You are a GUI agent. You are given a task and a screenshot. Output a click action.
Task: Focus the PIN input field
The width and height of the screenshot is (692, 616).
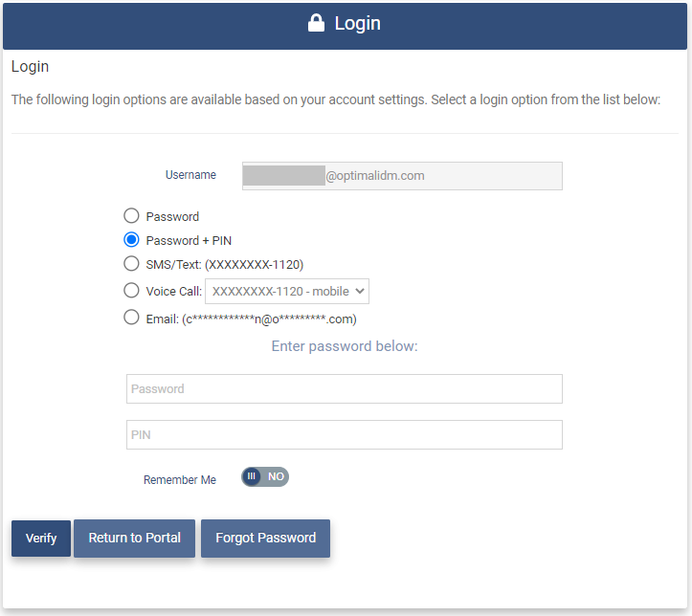(x=344, y=435)
